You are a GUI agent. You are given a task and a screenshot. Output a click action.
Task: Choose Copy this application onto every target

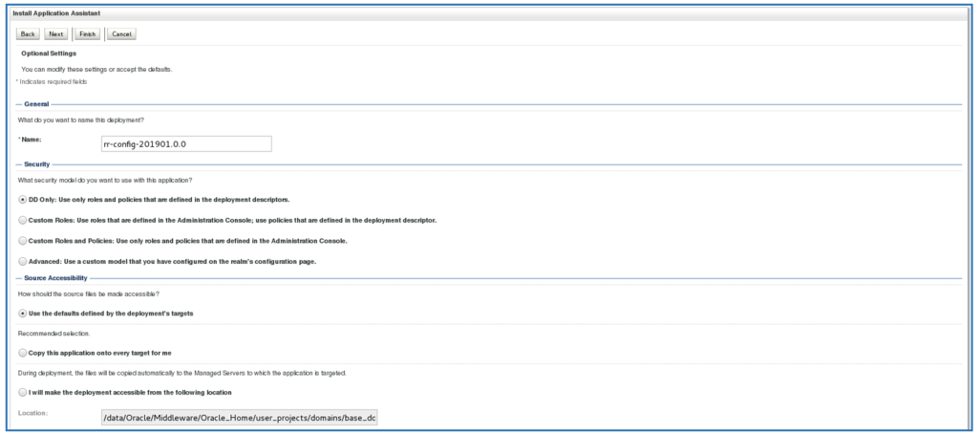tap(23, 353)
